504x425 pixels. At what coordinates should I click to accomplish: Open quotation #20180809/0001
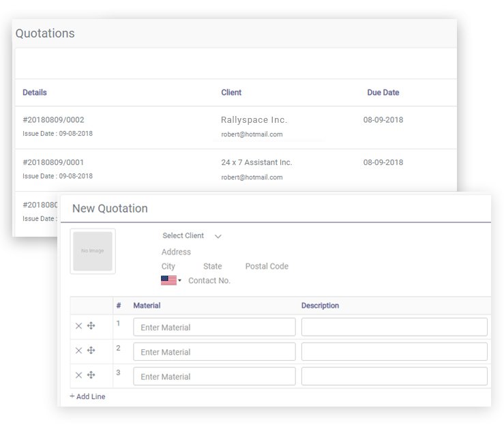point(53,162)
